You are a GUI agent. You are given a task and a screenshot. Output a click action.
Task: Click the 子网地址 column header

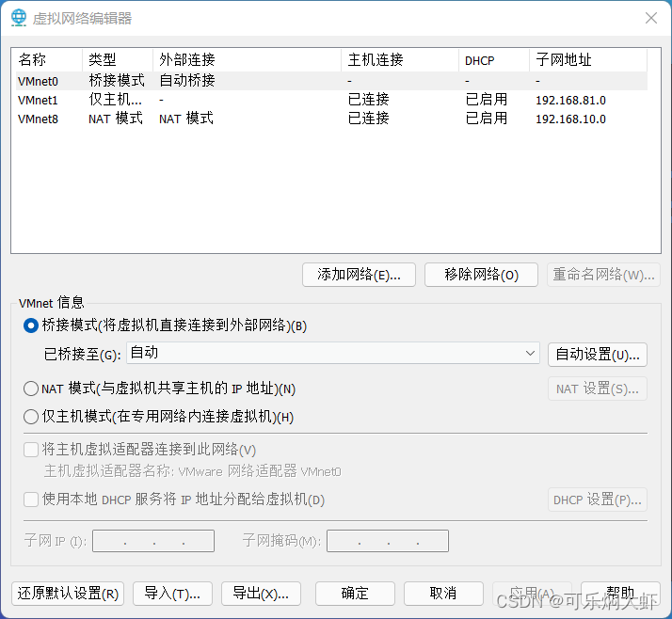588,60
